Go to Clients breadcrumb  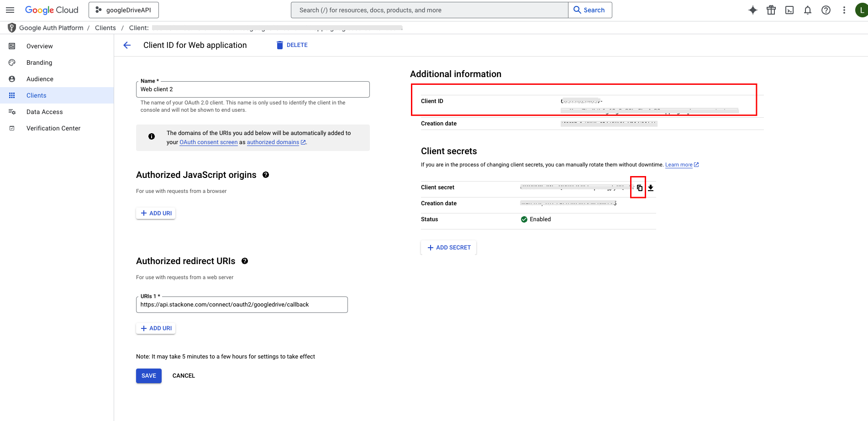(105, 28)
